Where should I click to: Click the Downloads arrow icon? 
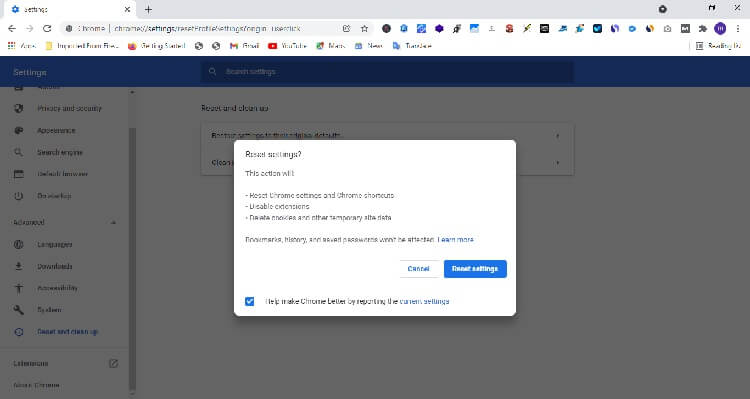(x=19, y=266)
